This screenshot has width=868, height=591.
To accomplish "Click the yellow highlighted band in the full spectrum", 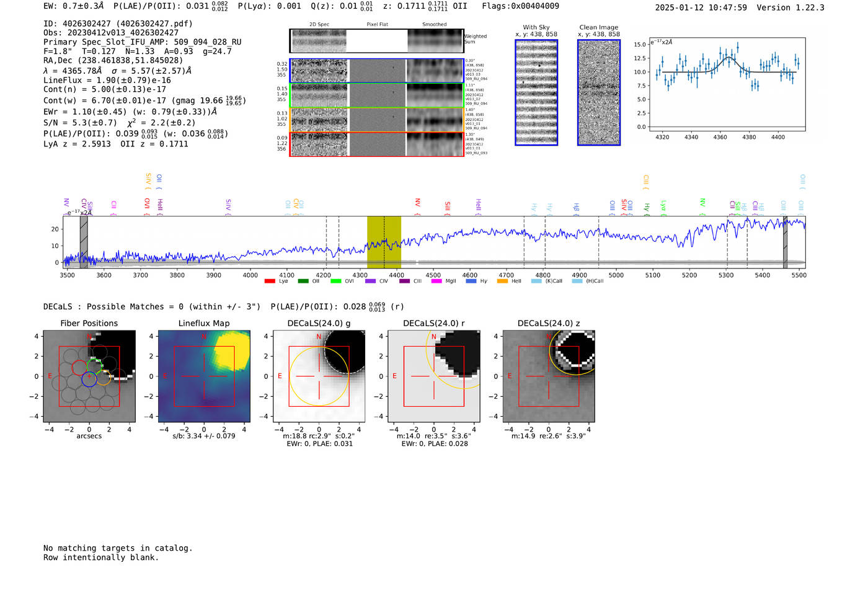I will pyautogui.click(x=384, y=242).
